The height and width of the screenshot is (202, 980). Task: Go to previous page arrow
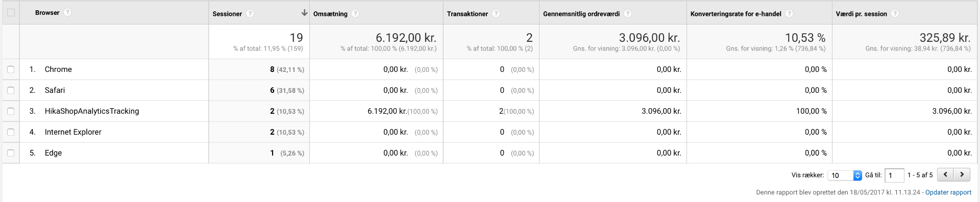tap(945, 174)
